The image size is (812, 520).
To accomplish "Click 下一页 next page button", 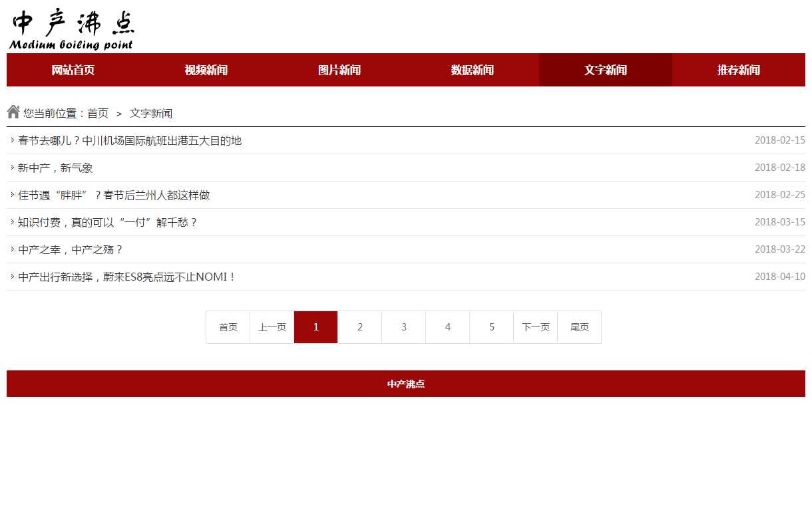I will 536,327.
